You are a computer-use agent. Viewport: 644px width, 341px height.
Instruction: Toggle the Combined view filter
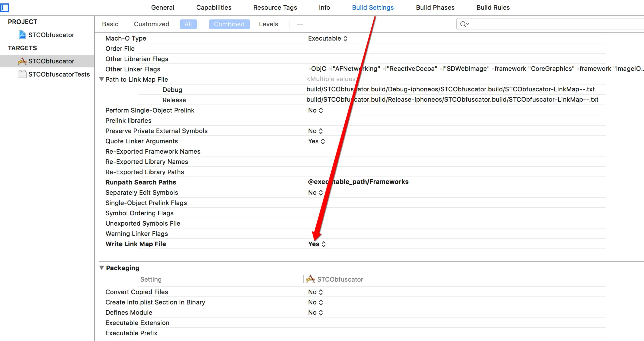[229, 24]
